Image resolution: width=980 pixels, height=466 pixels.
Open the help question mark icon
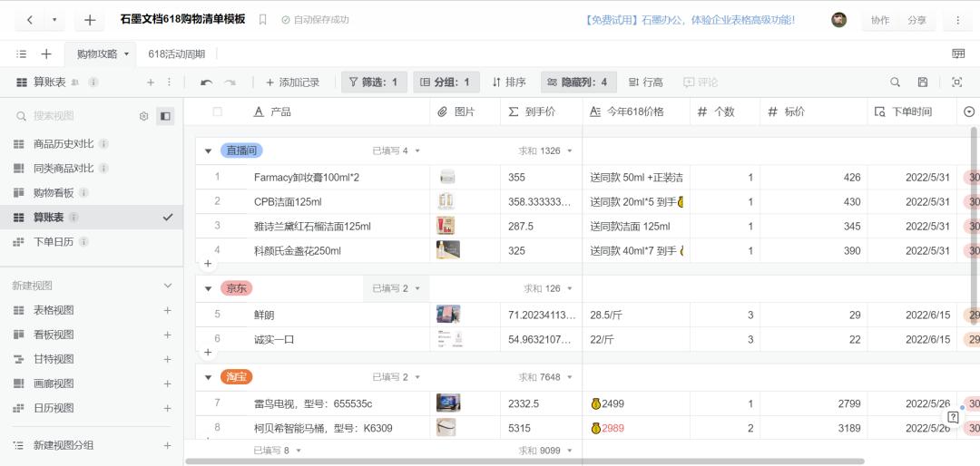pos(953,417)
